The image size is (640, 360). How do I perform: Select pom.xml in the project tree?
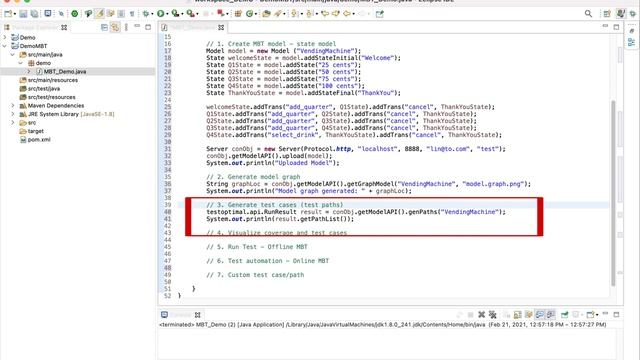(39, 140)
